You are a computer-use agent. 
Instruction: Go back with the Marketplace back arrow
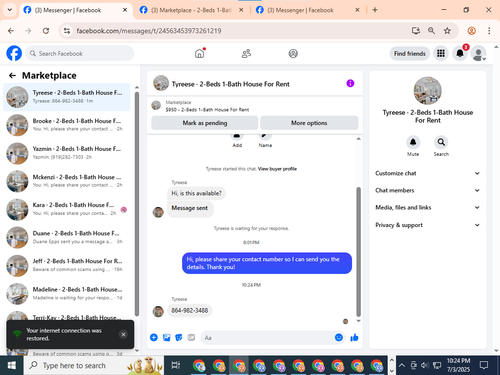[x=12, y=76]
